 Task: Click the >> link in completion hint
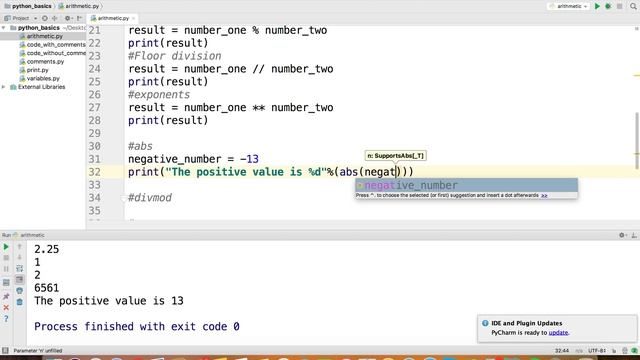coord(544,196)
